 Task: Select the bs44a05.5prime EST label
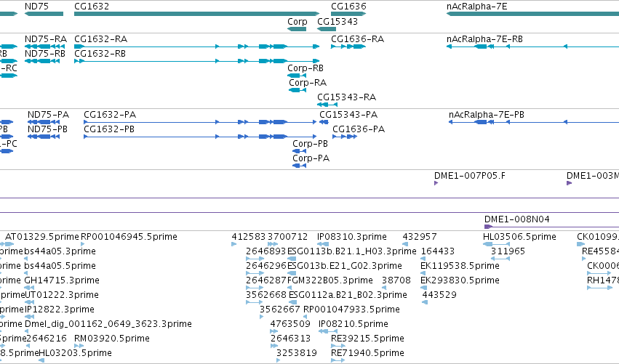point(60,266)
